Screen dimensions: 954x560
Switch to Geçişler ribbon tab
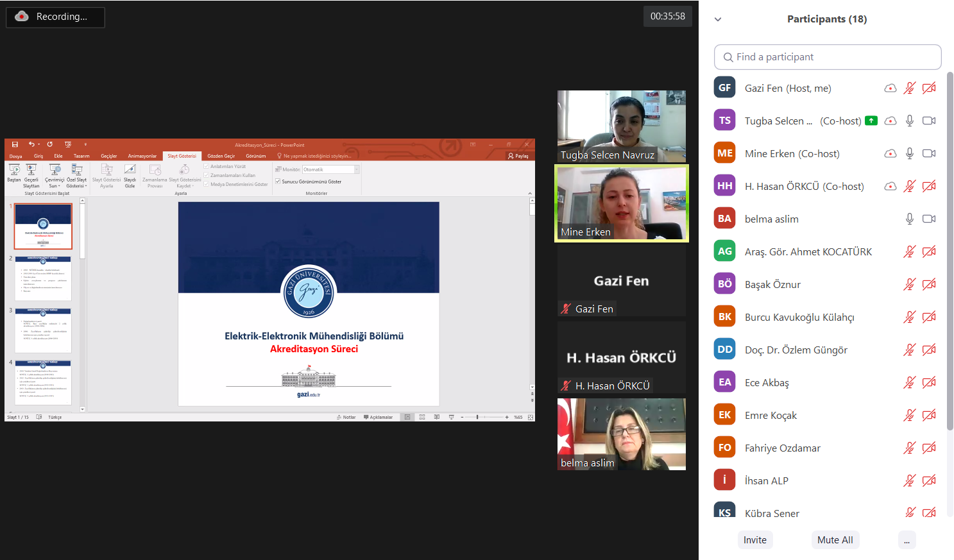point(109,156)
